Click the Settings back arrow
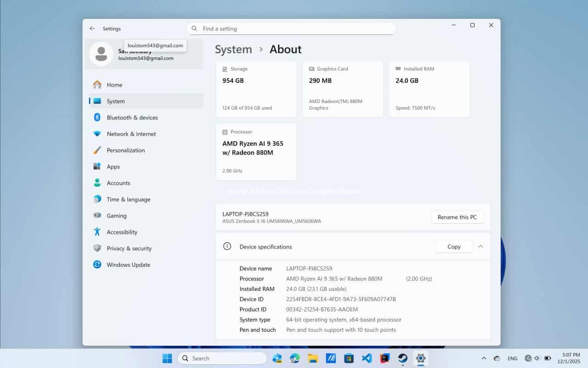This screenshot has width=588, height=368. pos(92,29)
